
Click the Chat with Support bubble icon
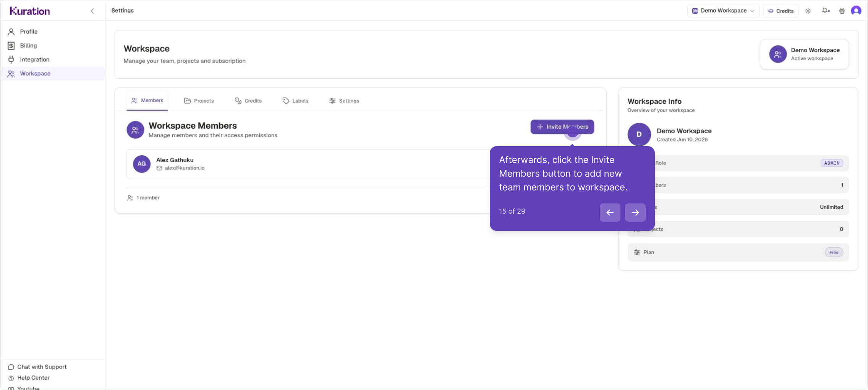[x=11, y=367]
